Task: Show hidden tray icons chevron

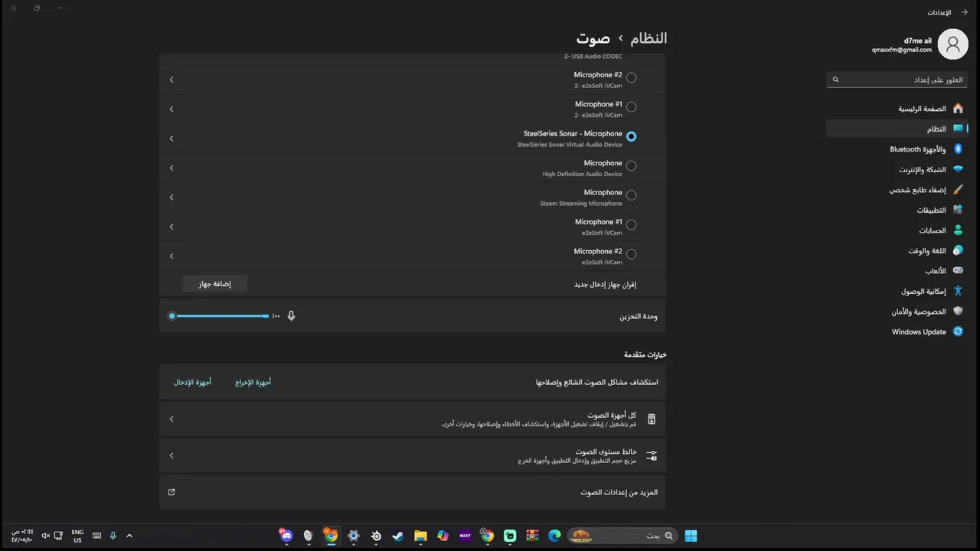Action: tap(129, 536)
